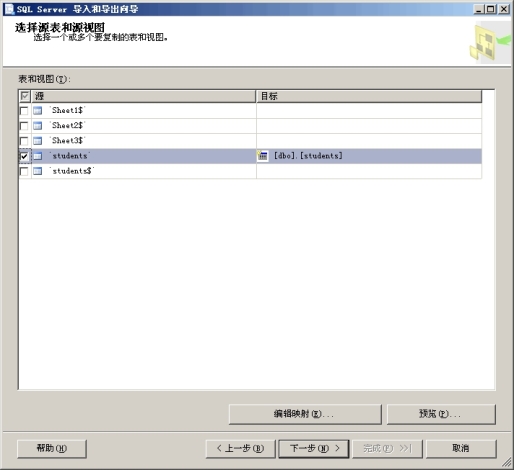Open the [dbo].[students] destination cell dropdown
514x470 pixels.
[369, 156]
